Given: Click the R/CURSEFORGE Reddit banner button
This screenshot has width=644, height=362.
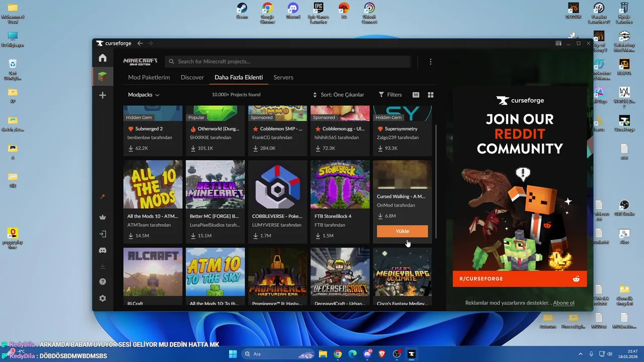Looking at the screenshot, I should click(x=520, y=279).
